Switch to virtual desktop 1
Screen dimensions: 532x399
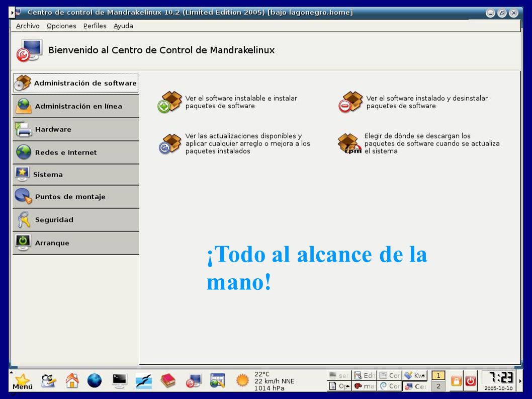[438, 375]
